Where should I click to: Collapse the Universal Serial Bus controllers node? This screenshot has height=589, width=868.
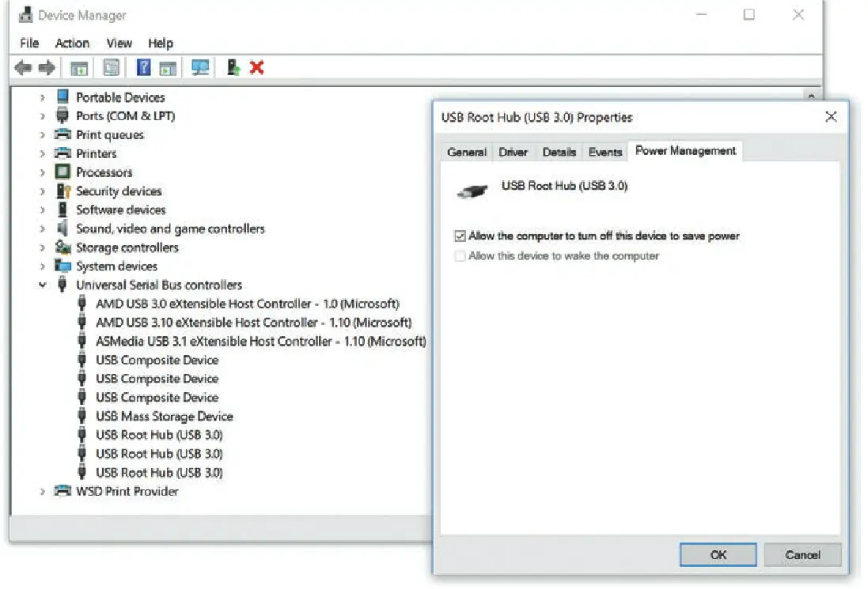click(43, 285)
